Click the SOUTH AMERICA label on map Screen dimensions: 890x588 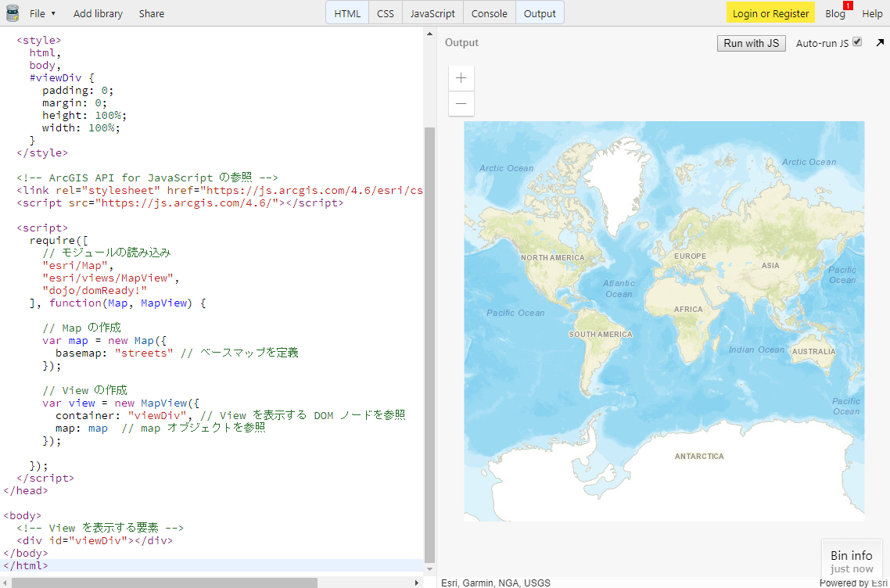click(601, 335)
